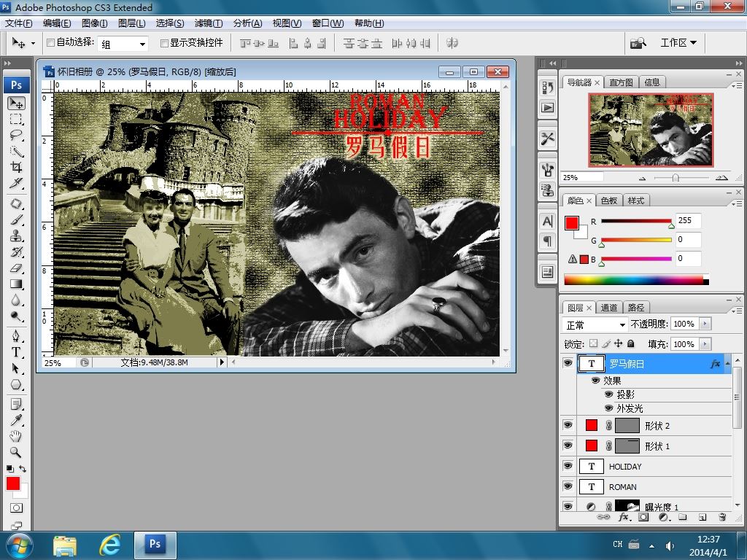Open the 正常 blend mode dropdown
This screenshot has width=747, height=560.
pyautogui.click(x=595, y=324)
